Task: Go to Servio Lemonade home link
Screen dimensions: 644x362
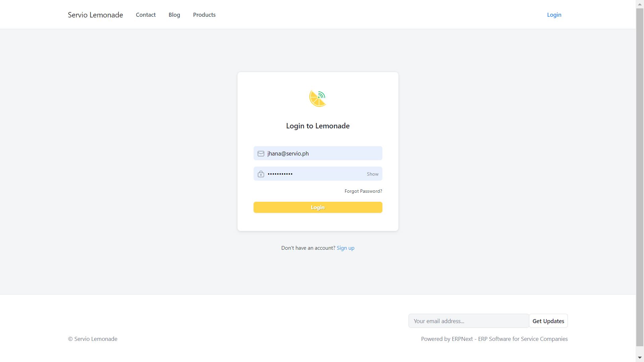Action: coord(95,15)
